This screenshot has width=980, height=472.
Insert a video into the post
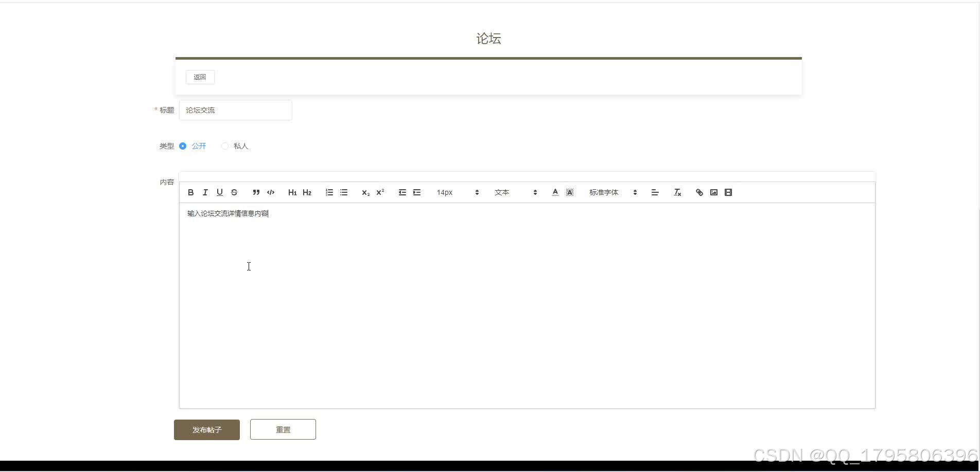[x=728, y=192]
